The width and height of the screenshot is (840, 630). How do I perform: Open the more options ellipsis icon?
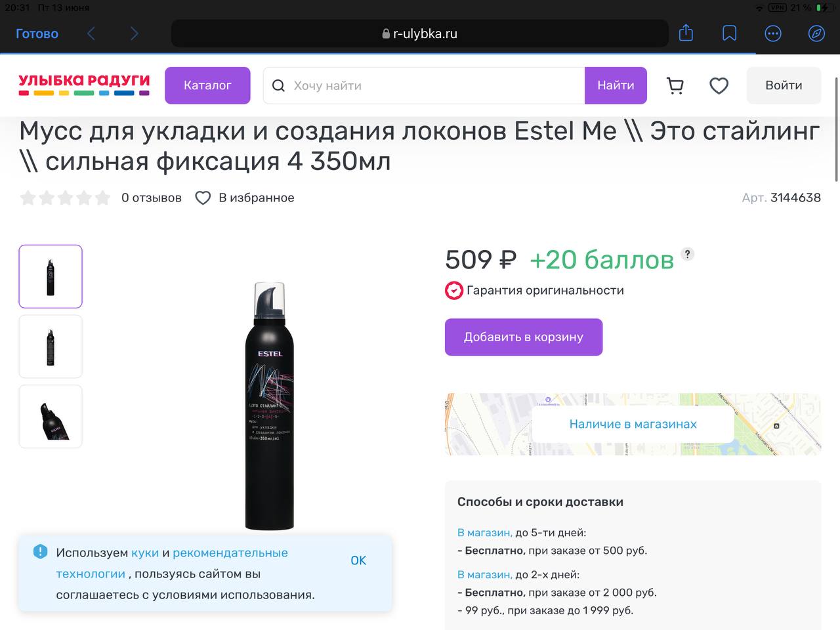point(773,33)
